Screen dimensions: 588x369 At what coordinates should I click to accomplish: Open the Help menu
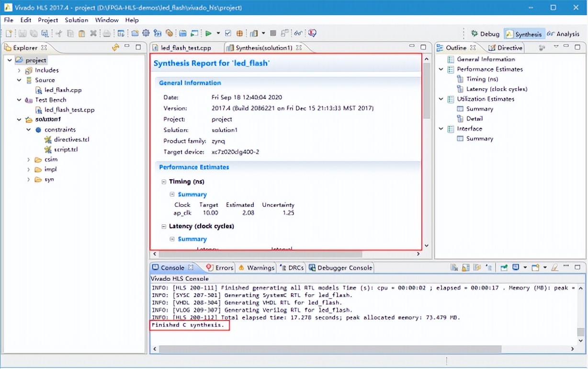(x=132, y=20)
